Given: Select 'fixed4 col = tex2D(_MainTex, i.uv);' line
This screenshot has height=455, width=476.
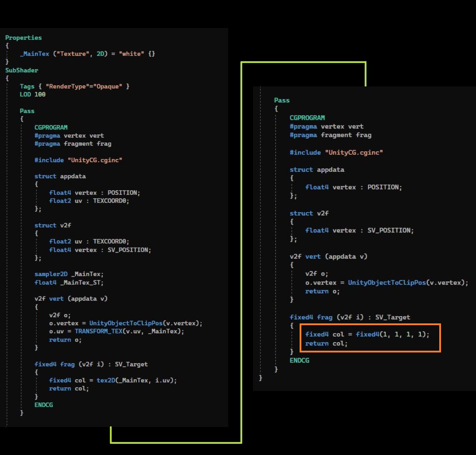Looking at the screenshot, I should pos(113,380).
